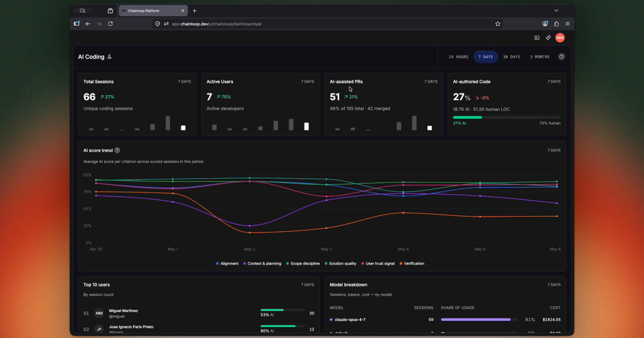
Task: Click the Miguel Martinez 53% AI bar
Action: 282,310
